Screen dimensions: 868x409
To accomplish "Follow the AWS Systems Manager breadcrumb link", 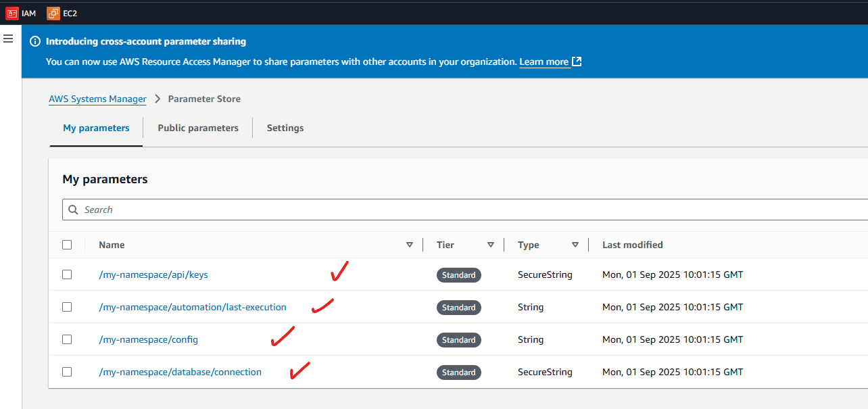I will point(97,99).
